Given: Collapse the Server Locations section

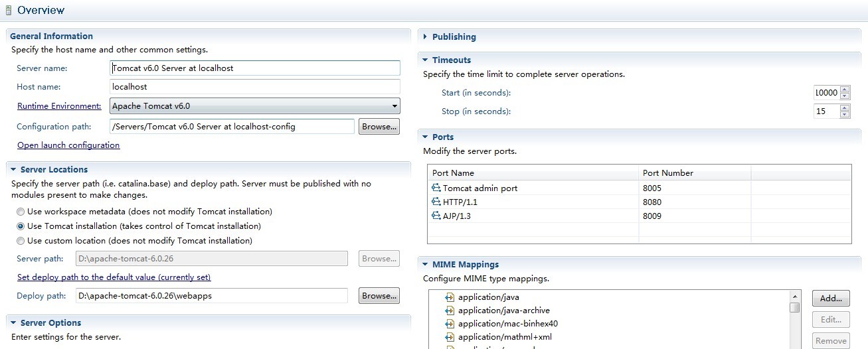Looking at the screenshot, I should (14, 170).
